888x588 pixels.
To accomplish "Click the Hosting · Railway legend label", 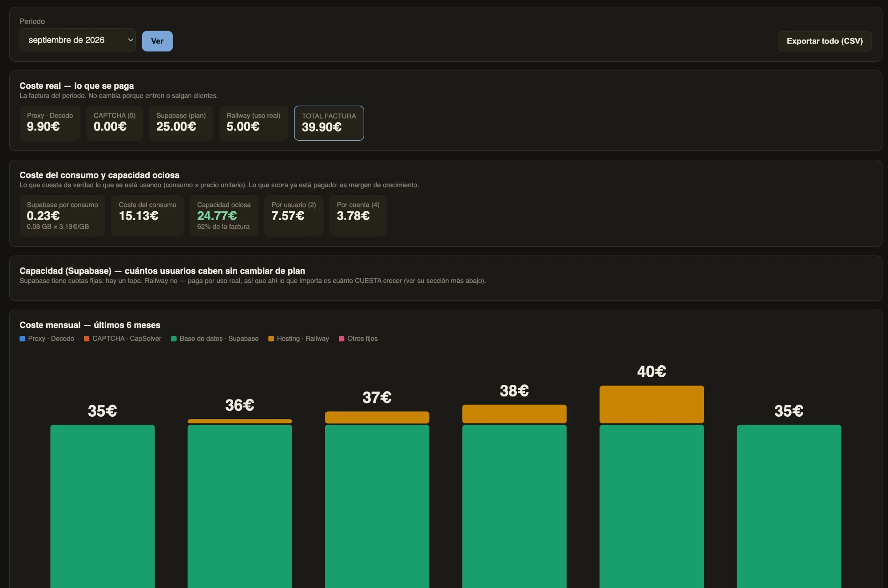I will pyautogui.click(x=303, y=339).
